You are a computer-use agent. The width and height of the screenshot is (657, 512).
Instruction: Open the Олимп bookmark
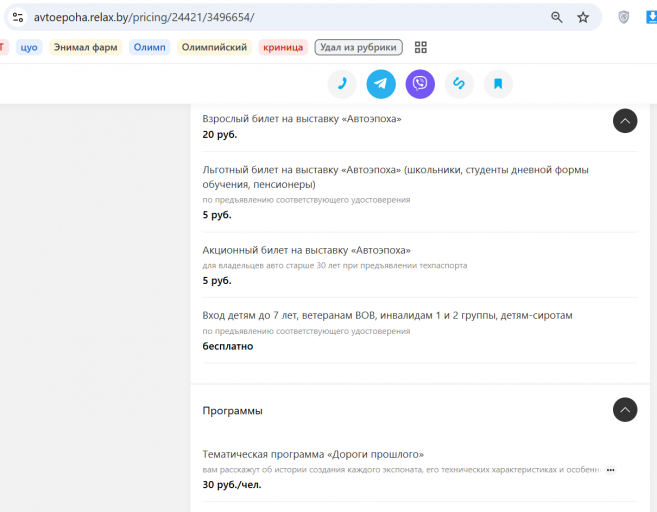tap(150, 47)
